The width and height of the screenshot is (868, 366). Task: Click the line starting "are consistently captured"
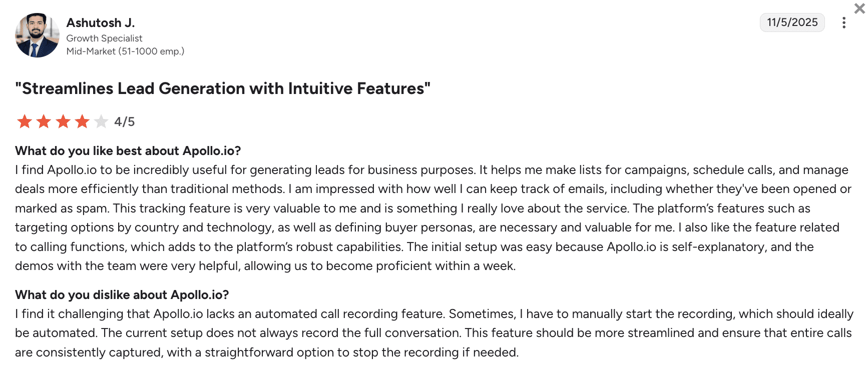[x=267, y=352]
